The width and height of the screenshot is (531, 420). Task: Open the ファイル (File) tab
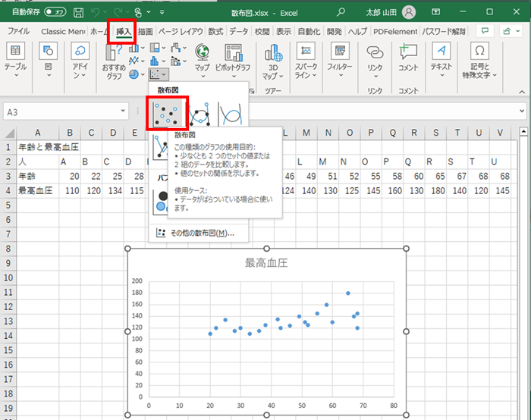coord(19,32)
